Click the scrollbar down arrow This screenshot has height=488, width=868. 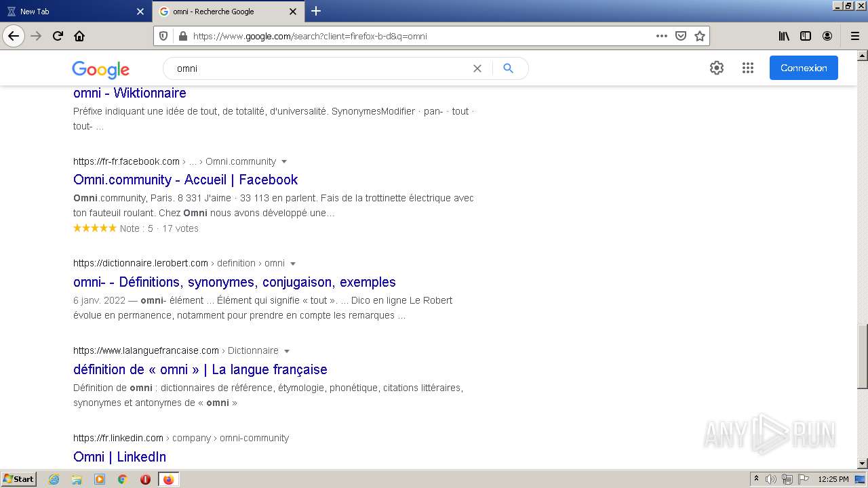tap(862, 464)
